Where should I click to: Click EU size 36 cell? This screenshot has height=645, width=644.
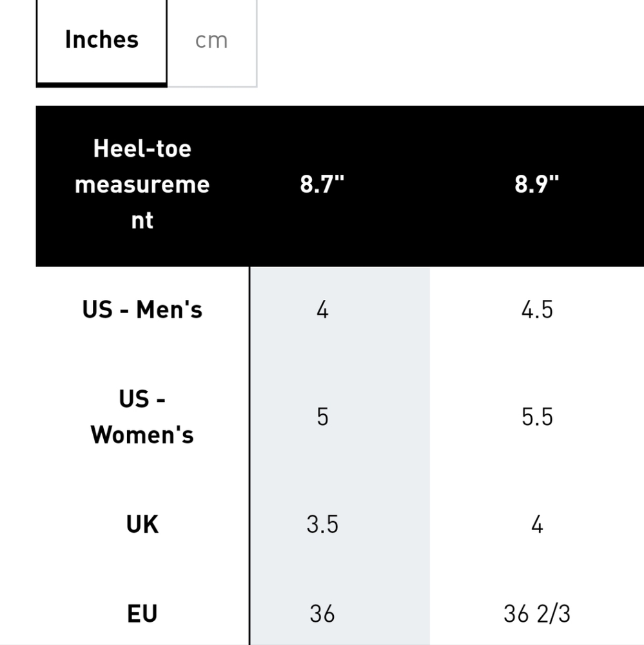322,614
